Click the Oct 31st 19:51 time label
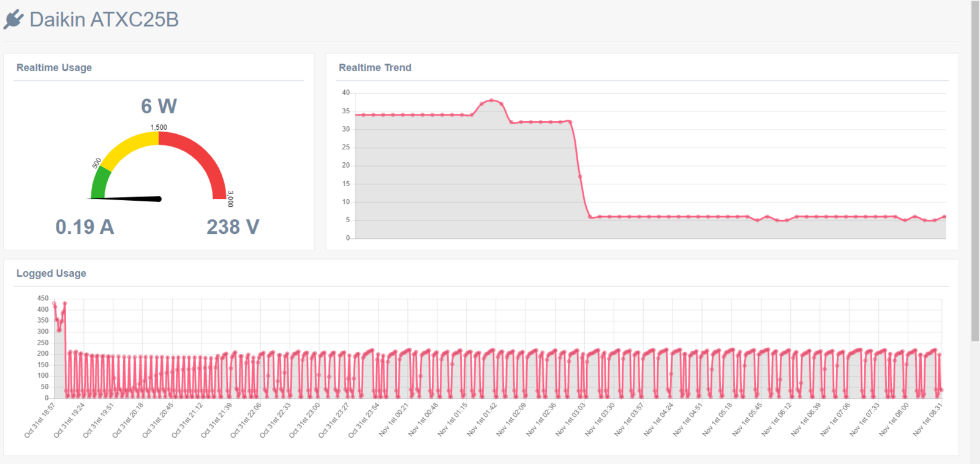Screen dimensions: 980x464 coord(99,420)
